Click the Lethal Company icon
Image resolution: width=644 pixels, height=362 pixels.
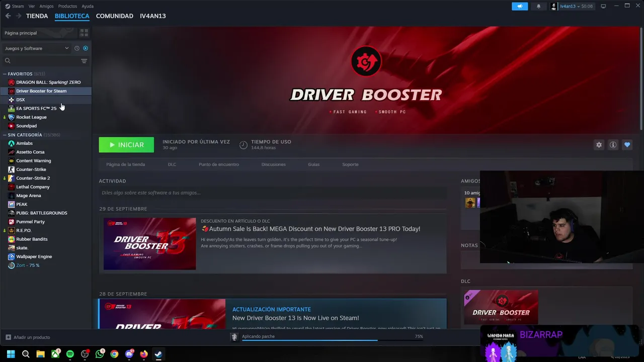(11, 187)
